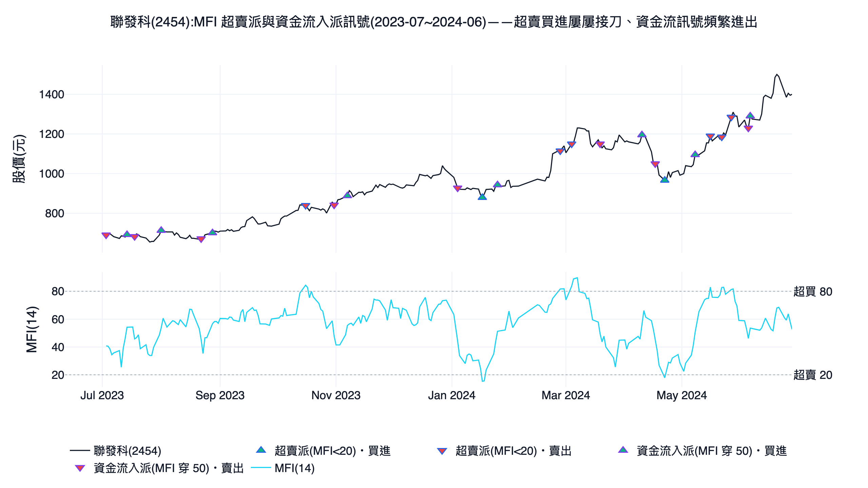
Task: Toggle legend entry 超賣派(MFI<20)・賣出
Action: (x=504, y=451)
